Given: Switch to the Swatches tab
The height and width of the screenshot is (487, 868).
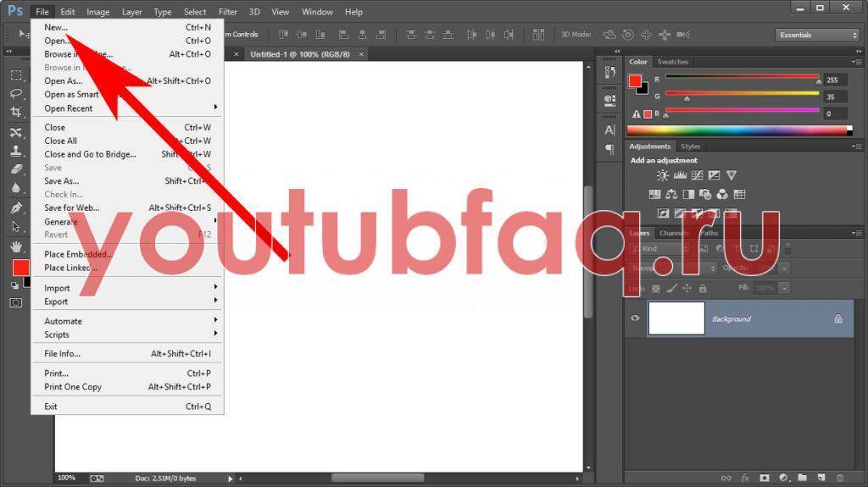Looking at the screenshot, I should pos(673,62).
